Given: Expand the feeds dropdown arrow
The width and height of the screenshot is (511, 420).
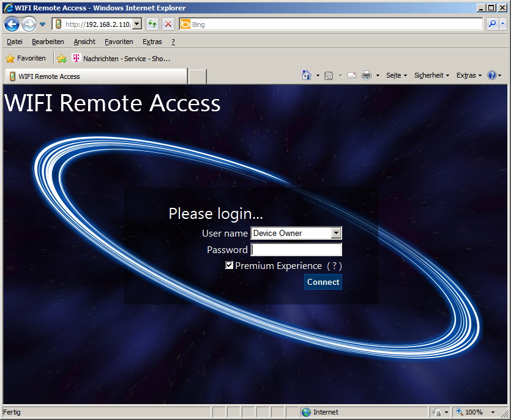Looking at the screenshot, I should pos(340,76).
